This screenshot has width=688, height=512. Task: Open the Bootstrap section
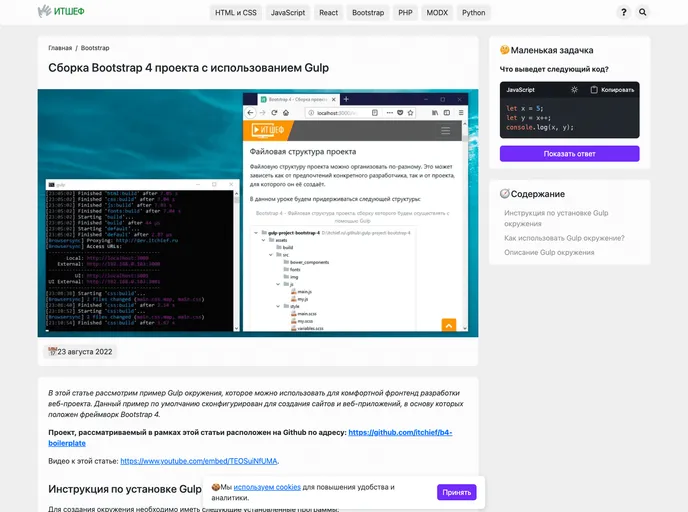click(x=368, y=13)
